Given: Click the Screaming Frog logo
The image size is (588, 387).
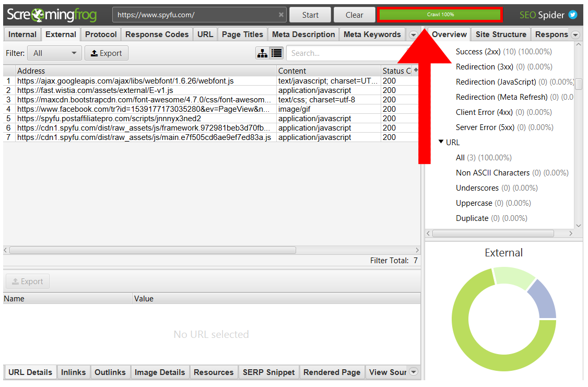Looking at the screenshot, I should 52,15.
